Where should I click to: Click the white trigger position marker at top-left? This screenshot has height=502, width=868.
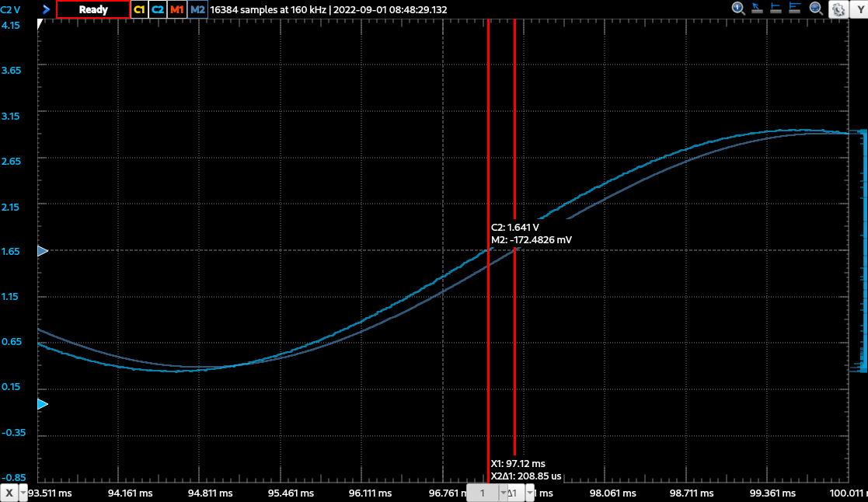click(40, 24)
